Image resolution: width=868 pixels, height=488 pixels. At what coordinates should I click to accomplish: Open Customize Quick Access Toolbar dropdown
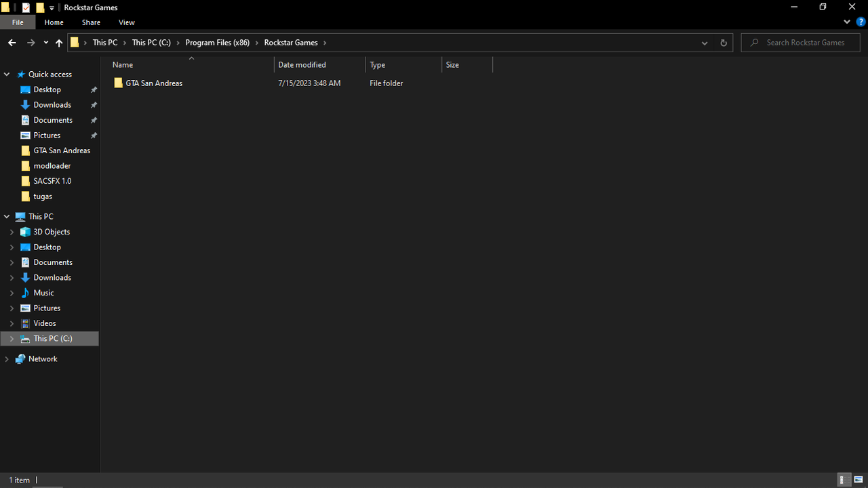[x=52, y=7]
